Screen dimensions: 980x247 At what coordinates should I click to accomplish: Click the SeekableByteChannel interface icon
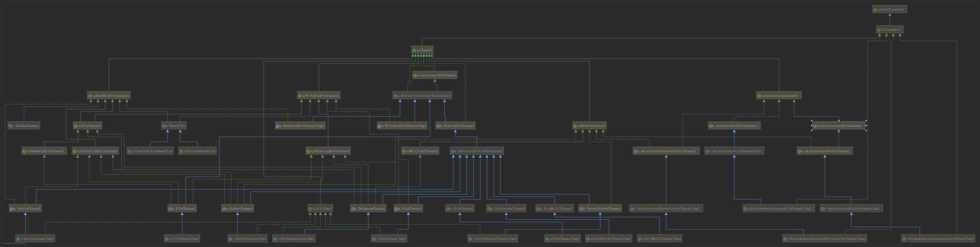tap(25, 151)
